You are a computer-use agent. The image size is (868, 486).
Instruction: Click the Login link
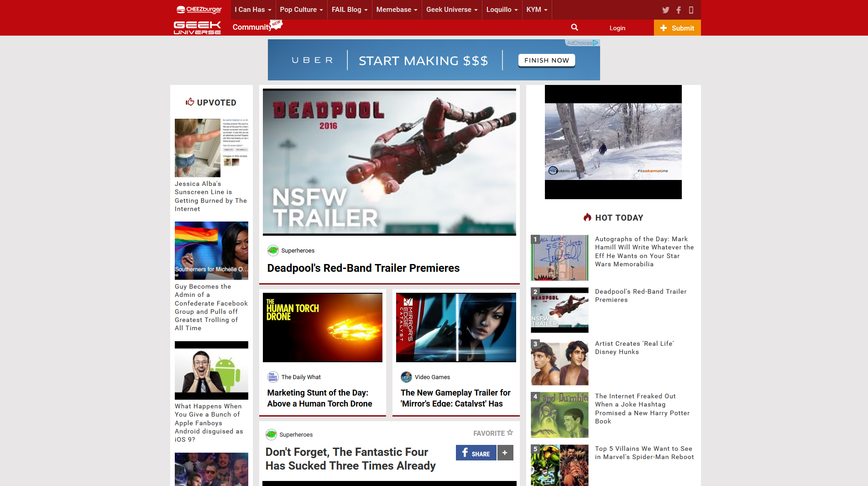617,28
